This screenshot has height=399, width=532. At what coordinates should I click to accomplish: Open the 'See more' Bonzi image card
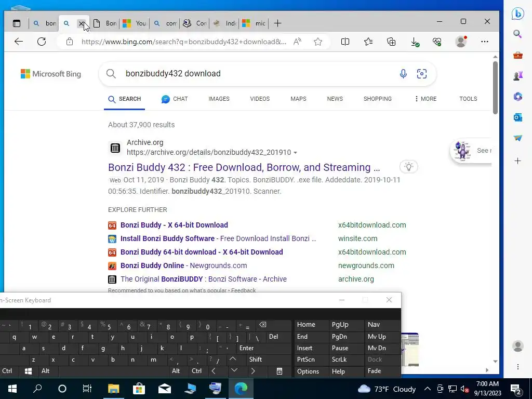pyautogui.click(x=471, y=151)
